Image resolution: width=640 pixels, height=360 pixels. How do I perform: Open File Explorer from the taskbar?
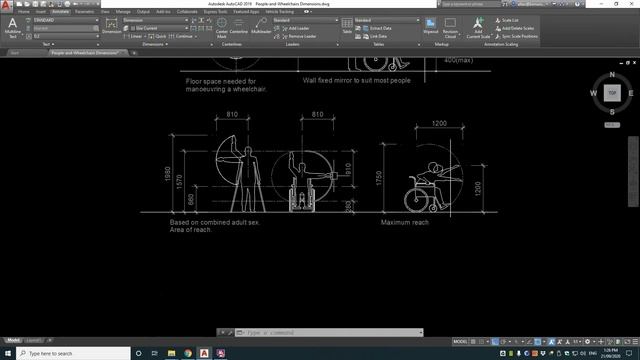171,353
